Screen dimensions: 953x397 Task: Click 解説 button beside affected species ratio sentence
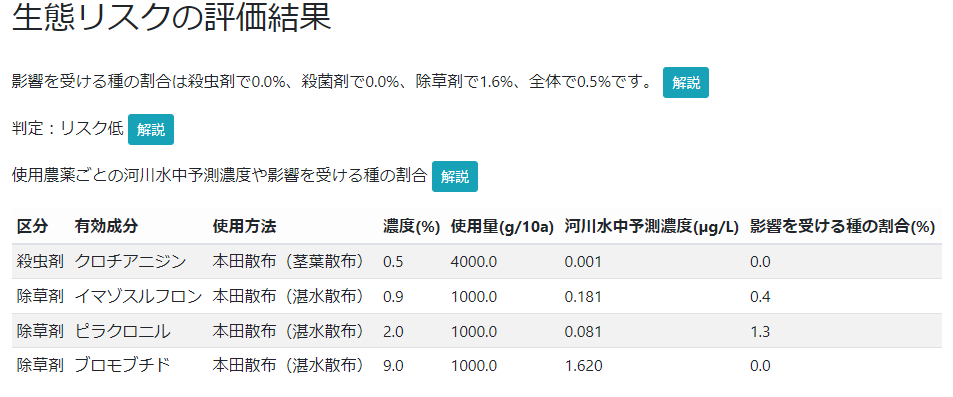point(686,83)
